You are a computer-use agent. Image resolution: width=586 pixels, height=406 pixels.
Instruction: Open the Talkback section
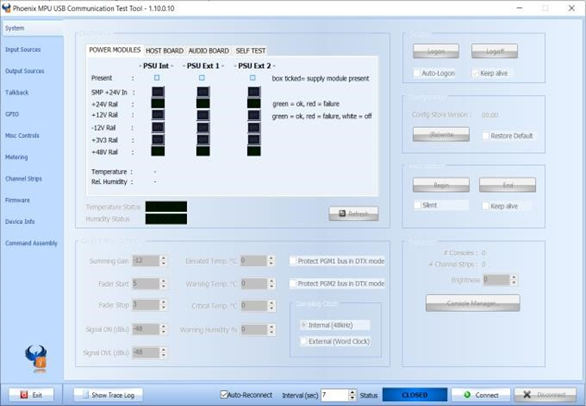click(x=17, y=92)
